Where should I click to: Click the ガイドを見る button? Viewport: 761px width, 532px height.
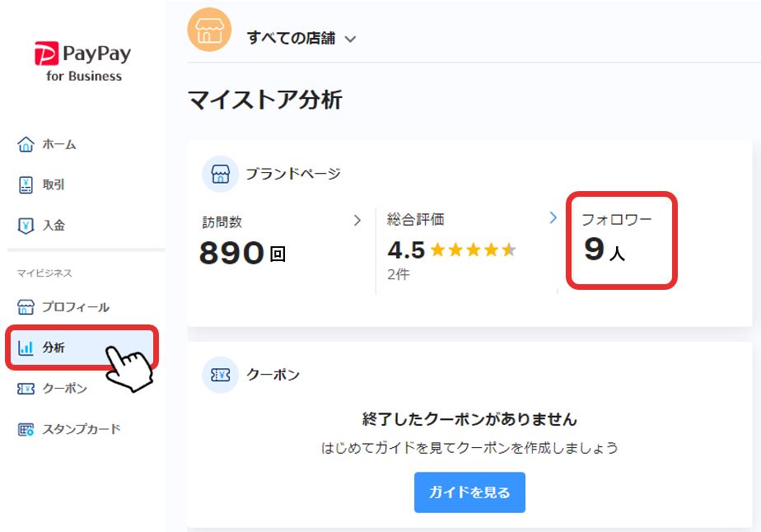pyautogui.click(x=469, y=492)
